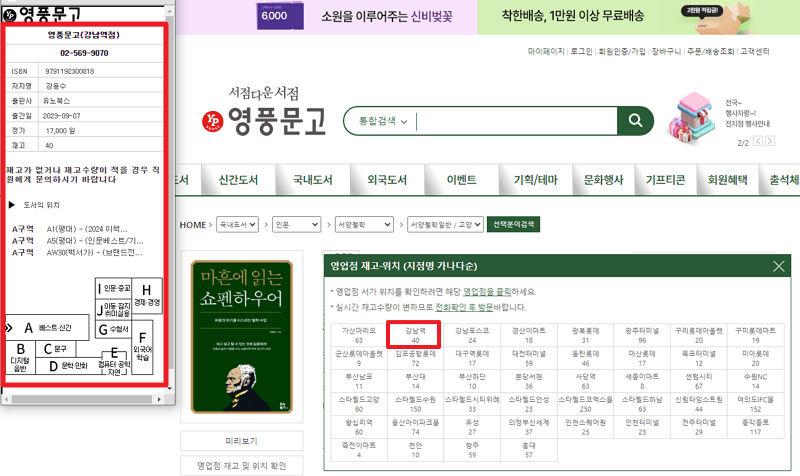
Task: Click the 선택분야검색 button
Action: point(513,224)
